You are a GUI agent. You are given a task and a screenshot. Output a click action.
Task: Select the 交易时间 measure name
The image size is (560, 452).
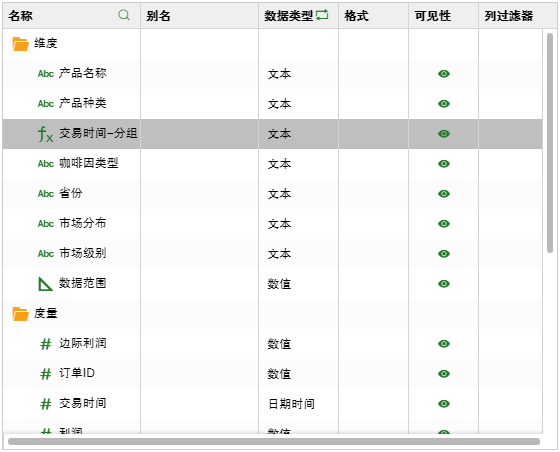82,403
